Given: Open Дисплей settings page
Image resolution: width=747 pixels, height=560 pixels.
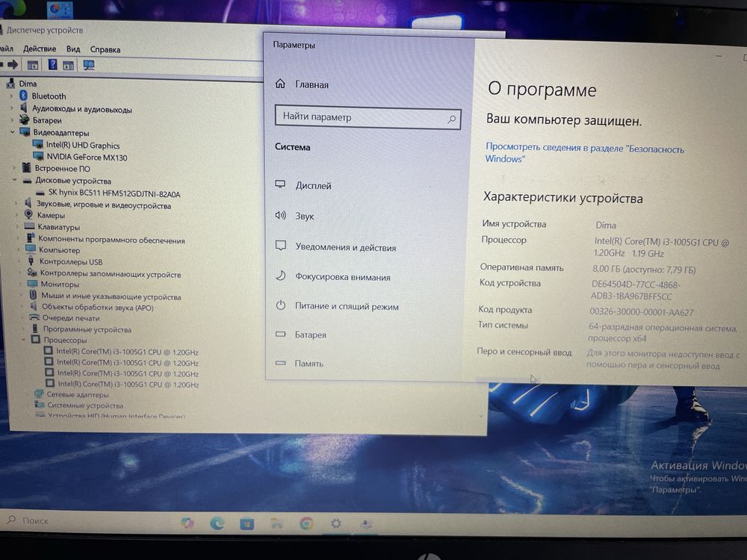Looking at the screenshot, I should (x=313, y=186).
